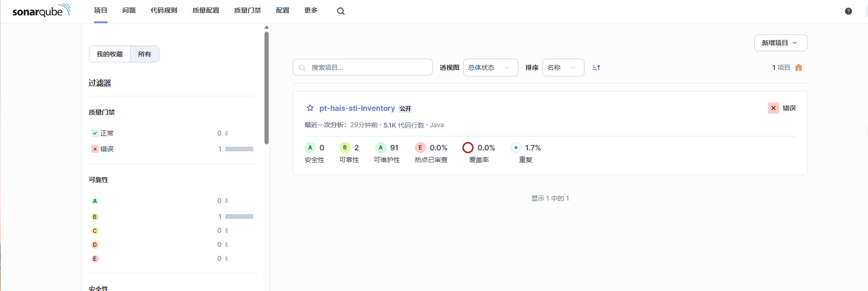This screenshot has height=291, width=868.
Task: Click the 搜索项目 search field
Action: tap(363, 68)
